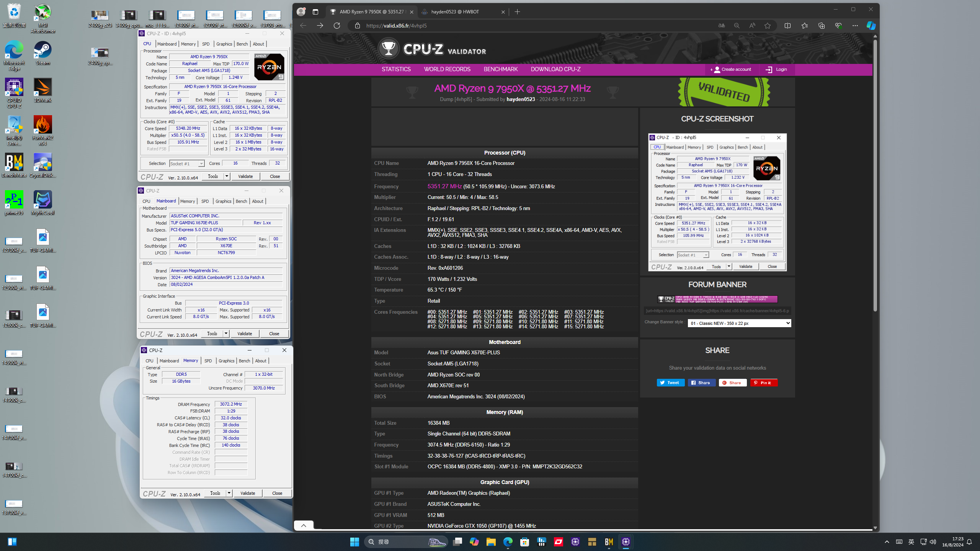Open Edge split screen view
980x551 pixels.
[787, 26]
